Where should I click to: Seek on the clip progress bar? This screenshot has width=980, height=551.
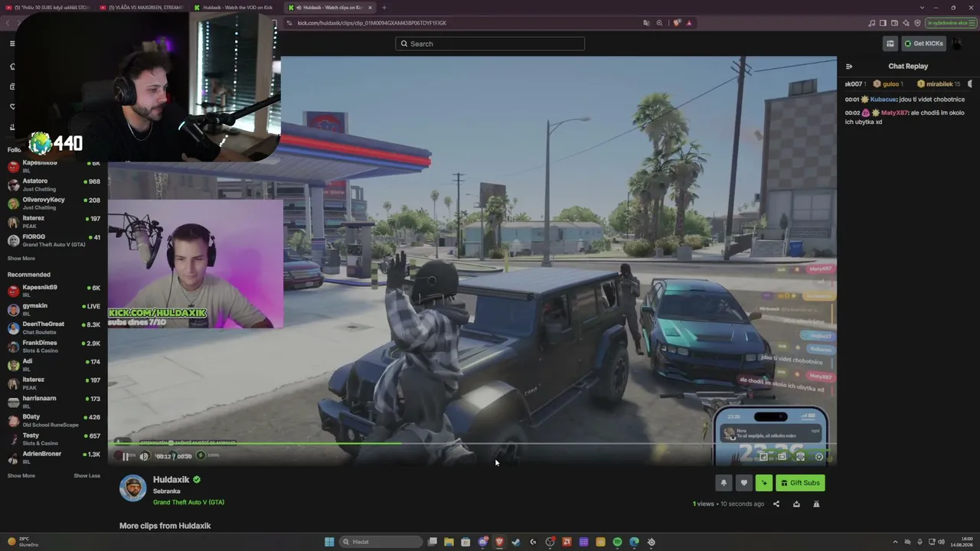pos(472,444)
